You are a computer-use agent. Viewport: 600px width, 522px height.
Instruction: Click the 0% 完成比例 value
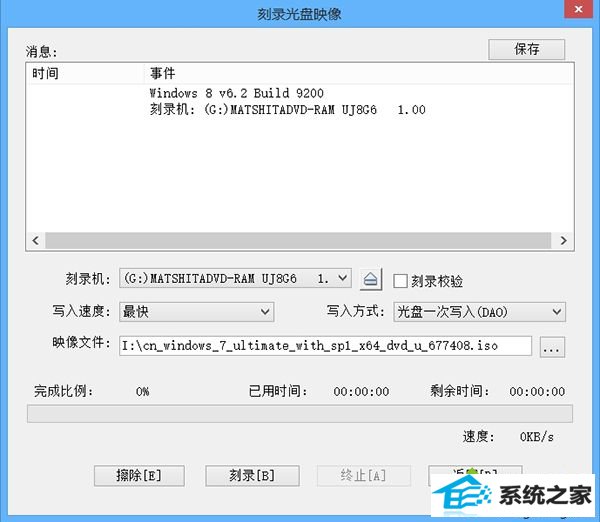pyautogui.click(x=142, y=392)
